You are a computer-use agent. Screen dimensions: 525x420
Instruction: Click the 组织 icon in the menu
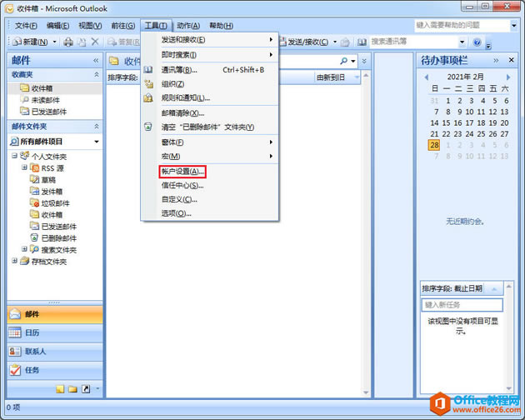point(148,83)
